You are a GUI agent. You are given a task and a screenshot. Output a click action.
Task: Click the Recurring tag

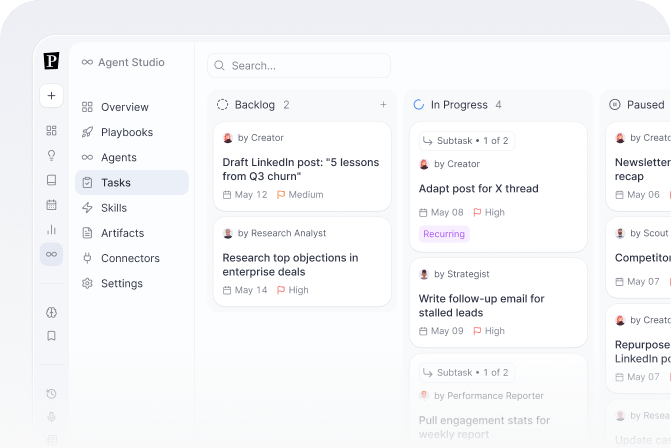[x=444, y=234]
